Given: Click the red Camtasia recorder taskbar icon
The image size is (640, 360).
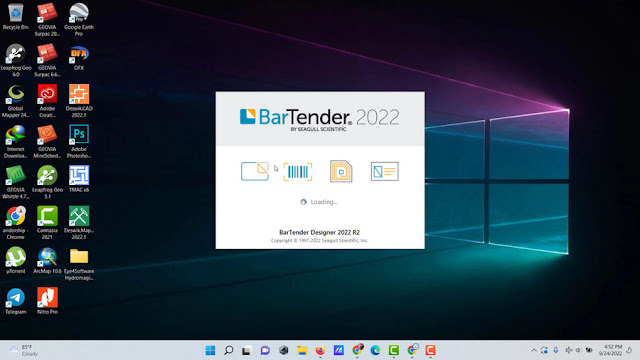Looking at the screenshot, I should (x=430, y=350).
